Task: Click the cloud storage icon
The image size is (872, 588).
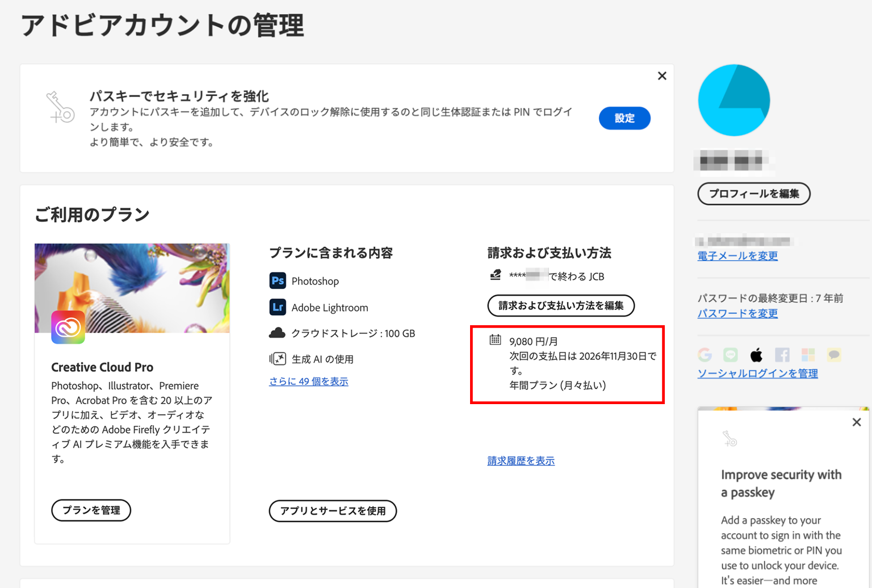Action: coord(276,333)
